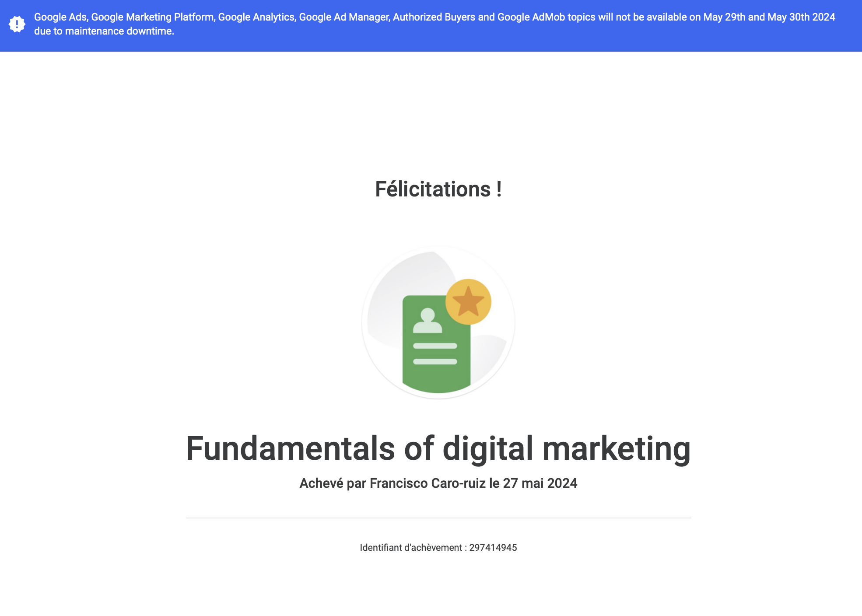The image size is (862, 616).
Task: Click the Identifiant d'achèvement label
Action: tap(411, 548)
